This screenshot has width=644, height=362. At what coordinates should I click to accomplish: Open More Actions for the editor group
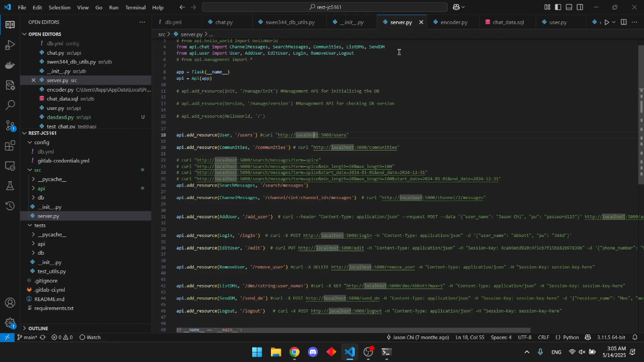pos(635,22)
